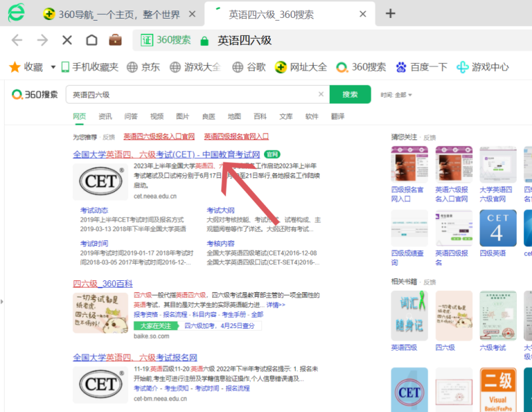Open the 考试大纲 sub-link
532x412 pixels.
click(221, 210)
